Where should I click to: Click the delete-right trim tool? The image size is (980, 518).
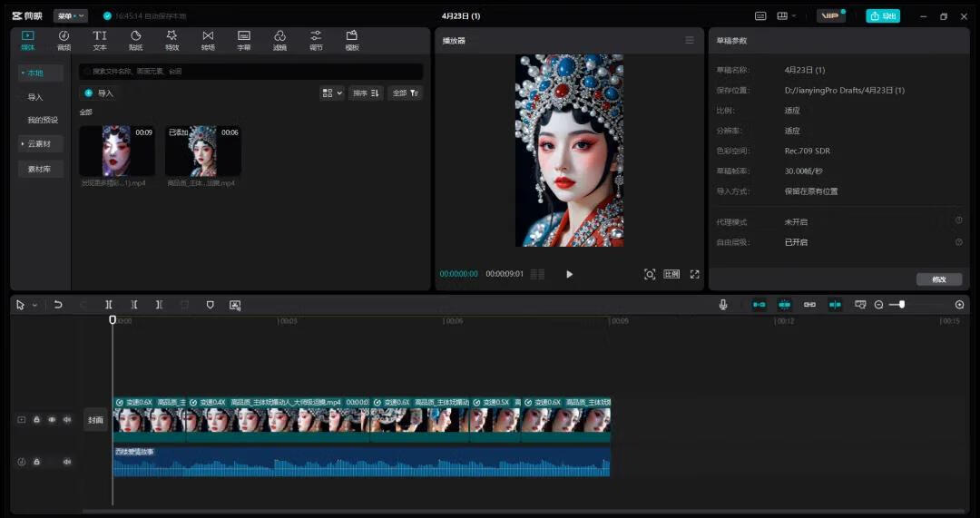click(159, 305)
